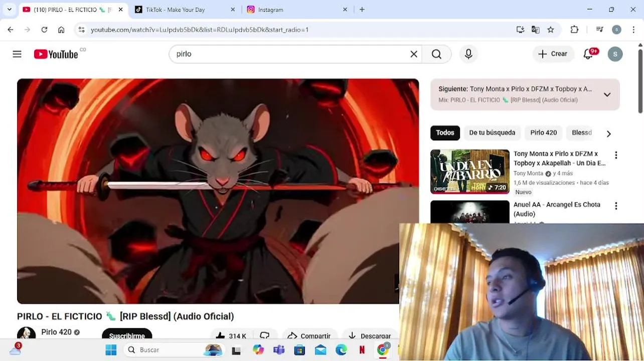Open Microsoft Teams from taskbar
Viewport: 644px width, 361px height.
tap(279, 350)
